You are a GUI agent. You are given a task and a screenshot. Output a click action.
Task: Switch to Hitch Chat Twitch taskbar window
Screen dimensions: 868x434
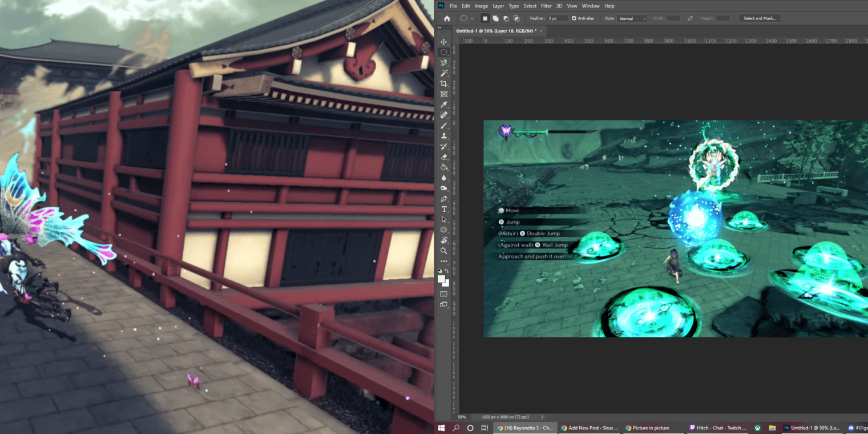[717, 428]
